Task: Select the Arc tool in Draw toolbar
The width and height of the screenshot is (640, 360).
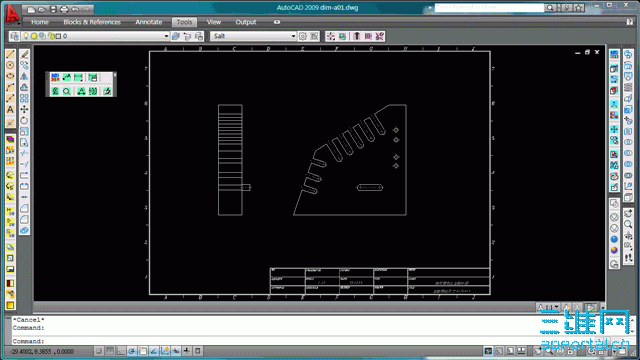Action: coord(10,87)
